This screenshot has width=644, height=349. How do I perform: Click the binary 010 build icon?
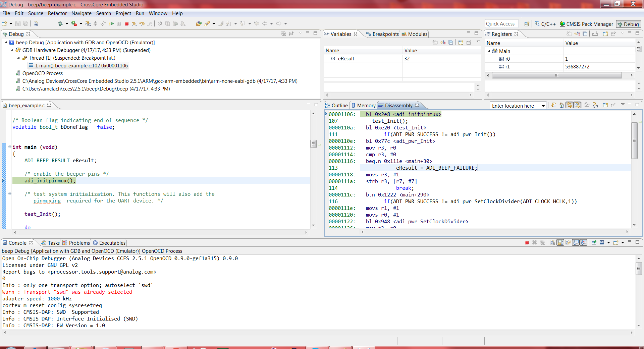pyautogui.click(x=36, y=23)
